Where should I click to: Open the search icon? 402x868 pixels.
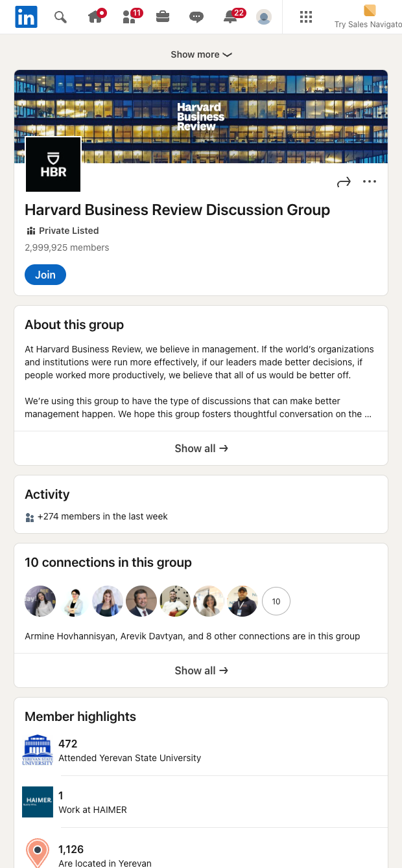(60, 17)
